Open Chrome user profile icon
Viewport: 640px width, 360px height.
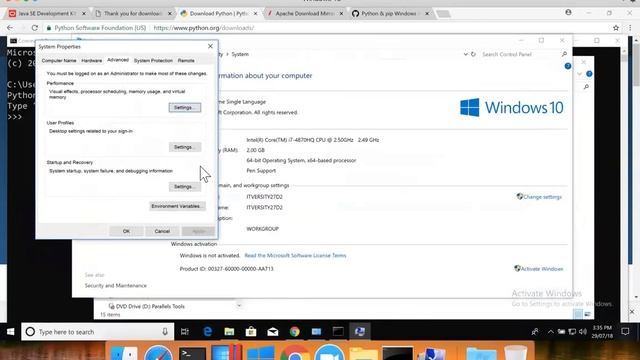pos(568,13)
